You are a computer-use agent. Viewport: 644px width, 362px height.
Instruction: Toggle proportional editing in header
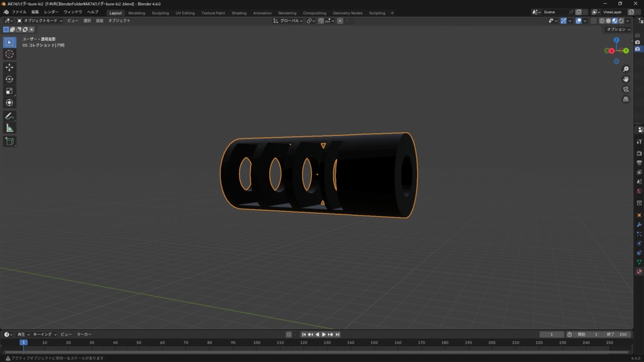340,21
